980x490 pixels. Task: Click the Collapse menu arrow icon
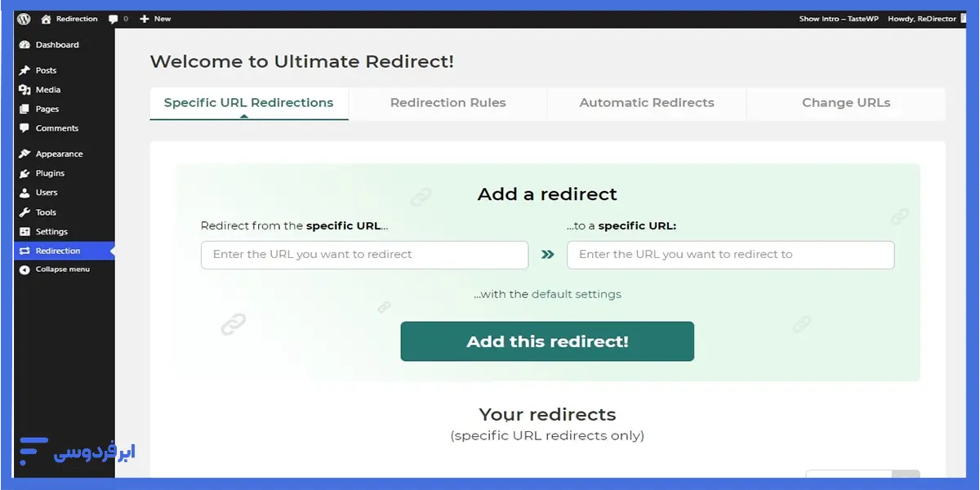click(24, 269)
